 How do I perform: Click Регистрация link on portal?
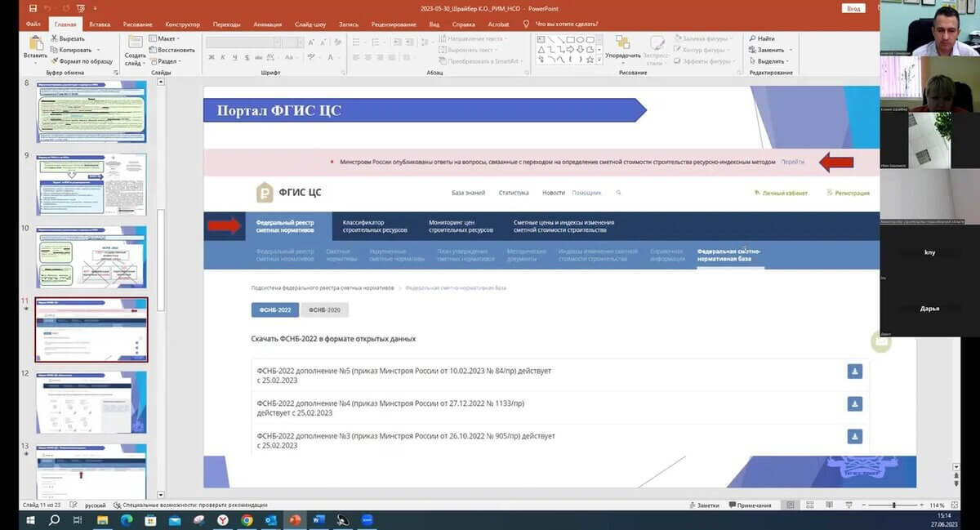(x=848, y=194)
